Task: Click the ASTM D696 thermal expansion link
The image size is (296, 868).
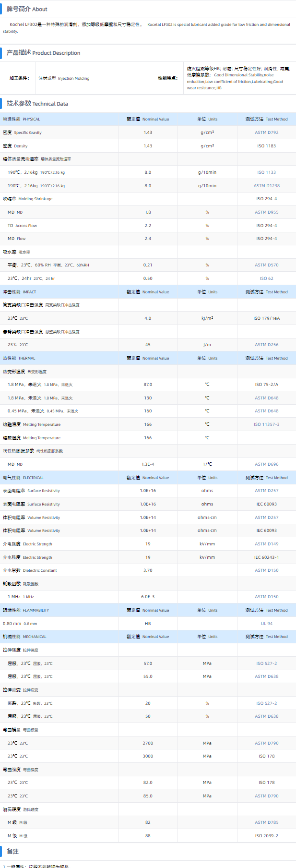Action: (266, 464)
